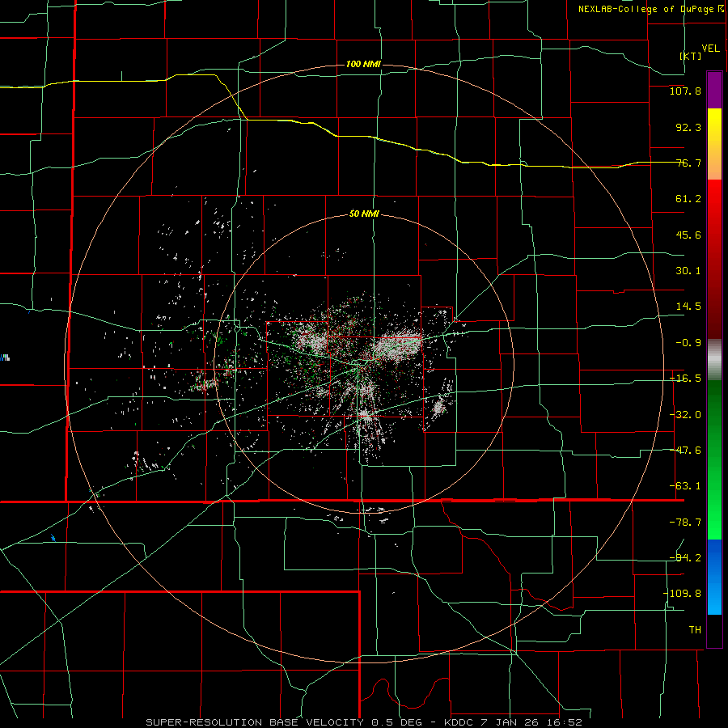The image size is (728, 728).
Task: Click the 30.1 velocity scale value
Action: tap(688, 271)
